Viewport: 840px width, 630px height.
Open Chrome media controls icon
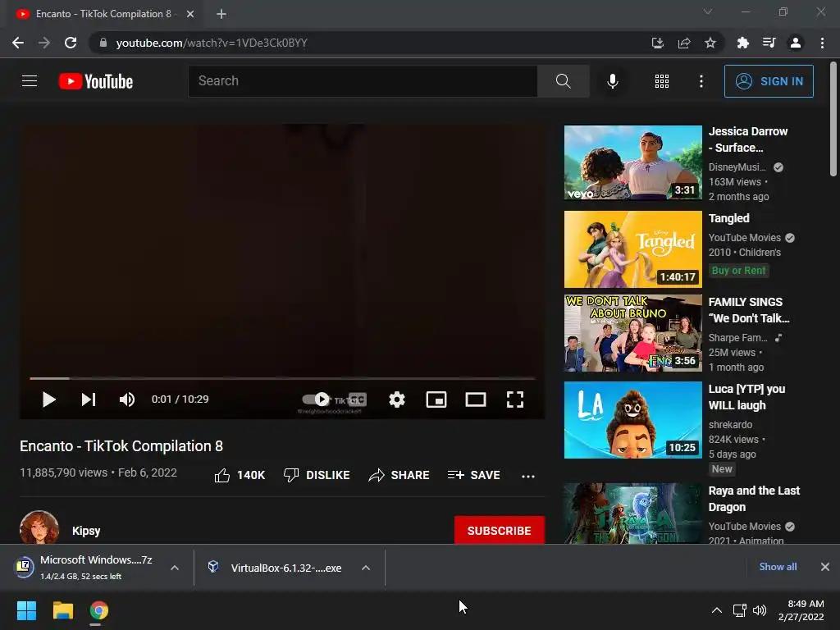(769, 43)
